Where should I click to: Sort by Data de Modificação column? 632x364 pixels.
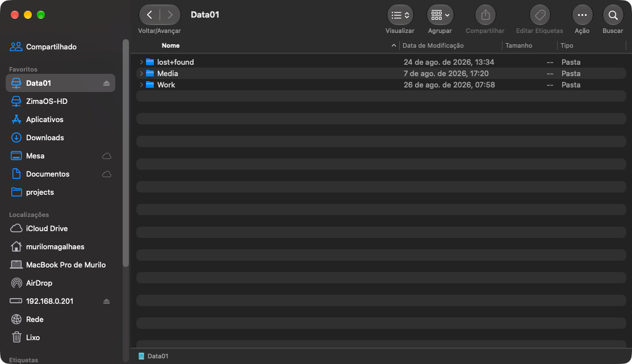click(x=433, y=45)
